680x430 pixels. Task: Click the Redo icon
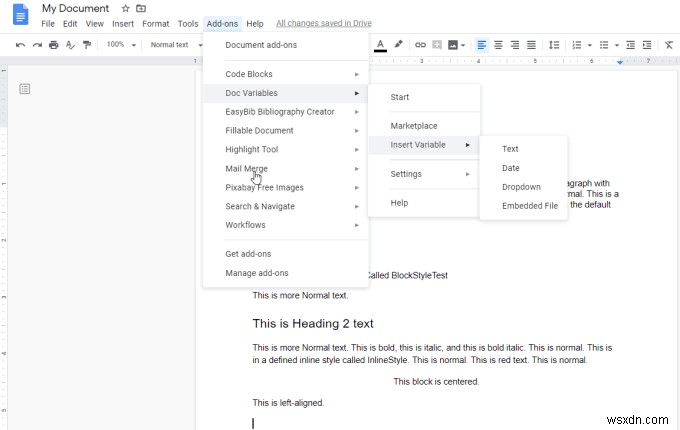coord(37,45)
